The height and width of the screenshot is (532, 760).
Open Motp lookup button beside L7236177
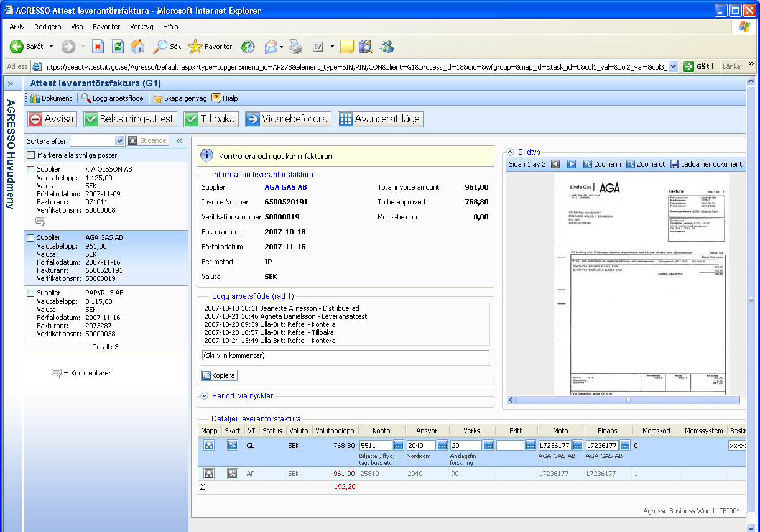[x=578, y=446]
